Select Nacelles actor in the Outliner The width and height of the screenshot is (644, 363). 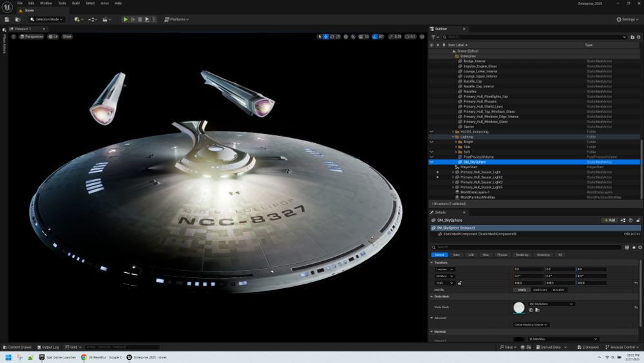click(x=470, y=92)
